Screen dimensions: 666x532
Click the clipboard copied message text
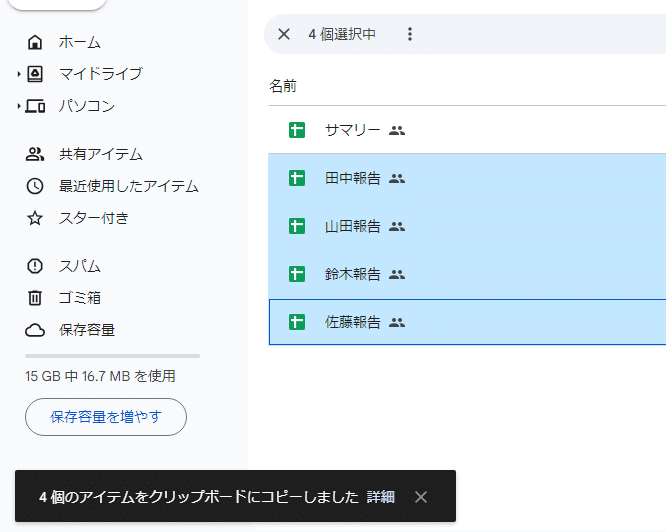(199, 496)
